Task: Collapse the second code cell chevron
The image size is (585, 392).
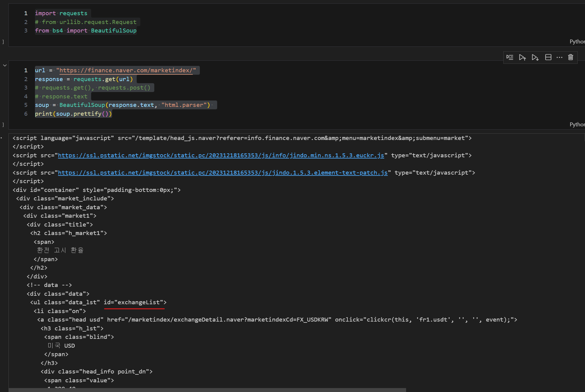Action: click(5, 65)
